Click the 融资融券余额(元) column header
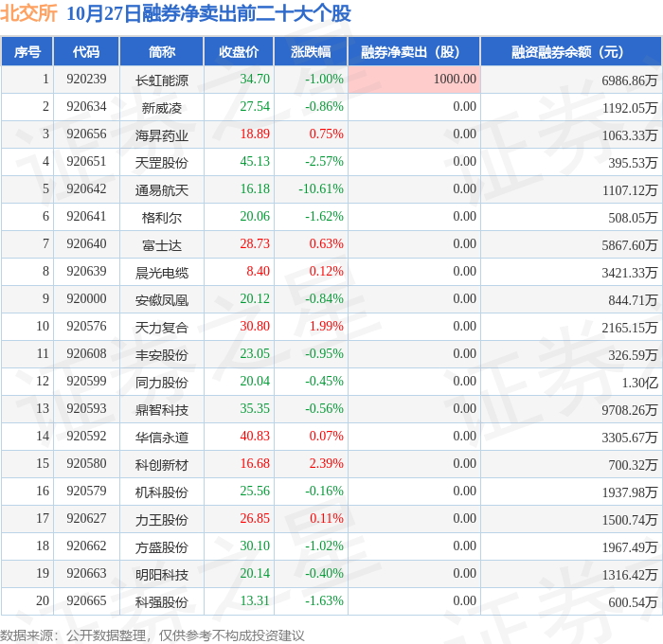This screenshot has width=663, height=644. point(571,51)
